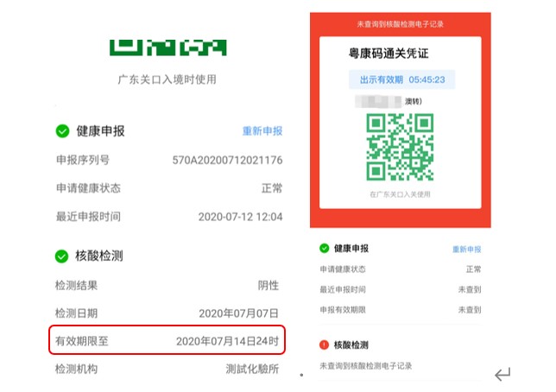
Task: Tap the green barcode header above 广东关口入境时使用
Action: (x=168, y=47)
